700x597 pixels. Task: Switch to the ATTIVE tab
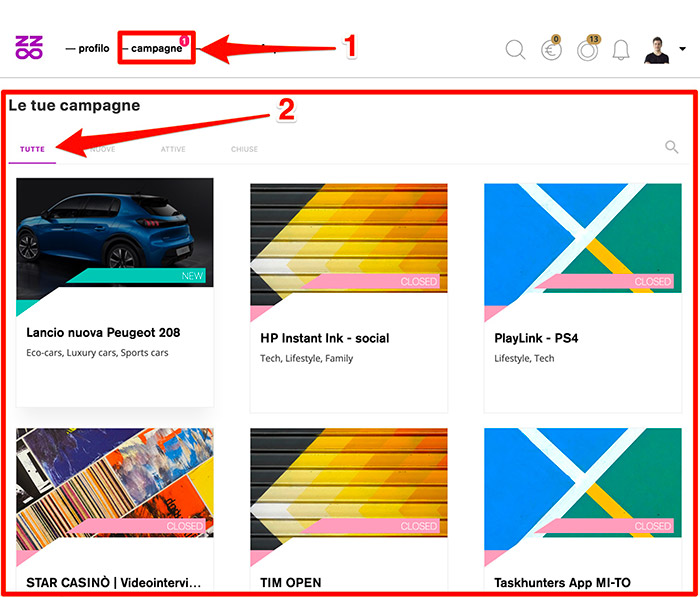(x=173, y=149)
